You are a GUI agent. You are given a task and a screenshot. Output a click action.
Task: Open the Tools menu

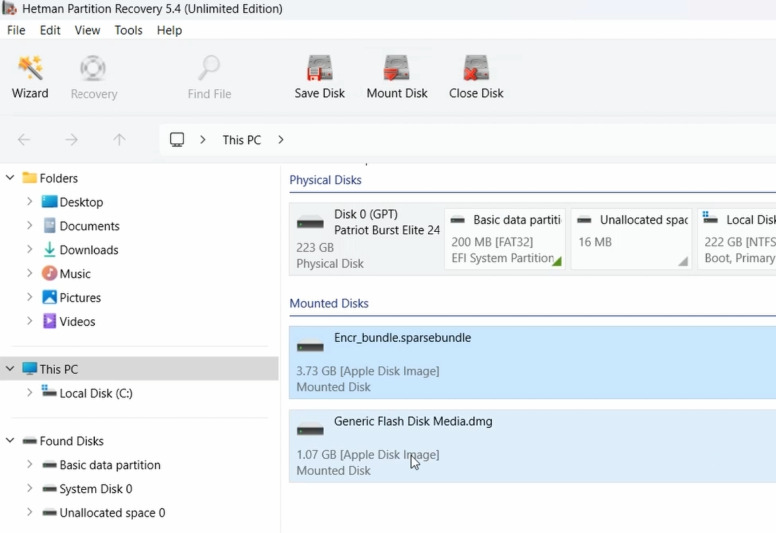128,30
